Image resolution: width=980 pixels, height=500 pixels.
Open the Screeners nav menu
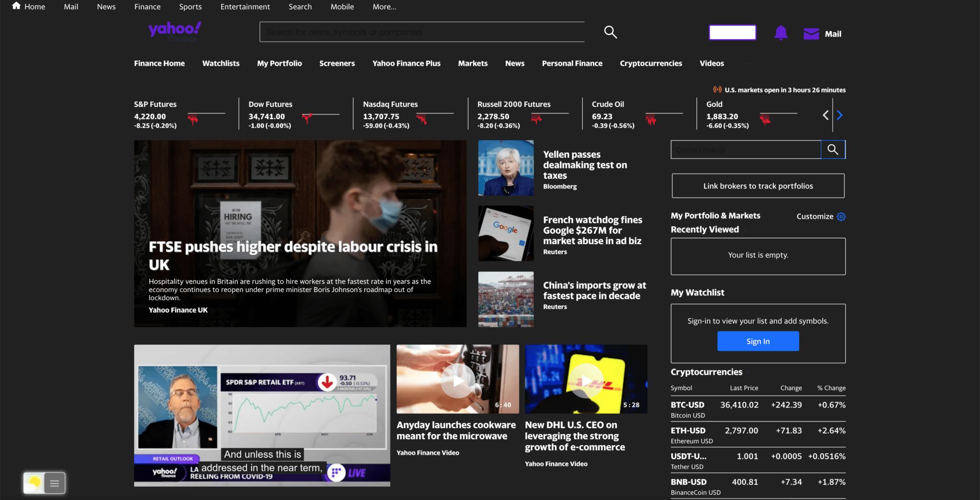click(337, 63)
